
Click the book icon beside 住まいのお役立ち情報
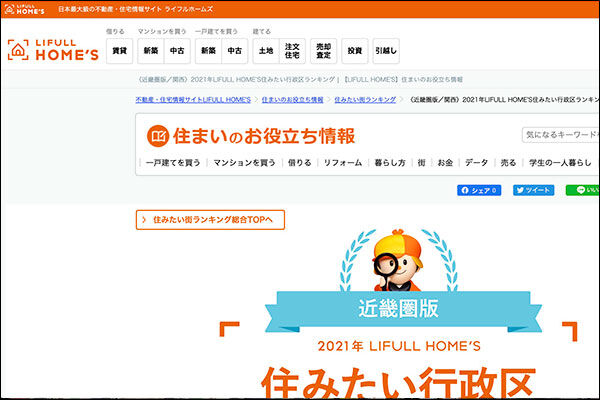click(x=158, y=136)
